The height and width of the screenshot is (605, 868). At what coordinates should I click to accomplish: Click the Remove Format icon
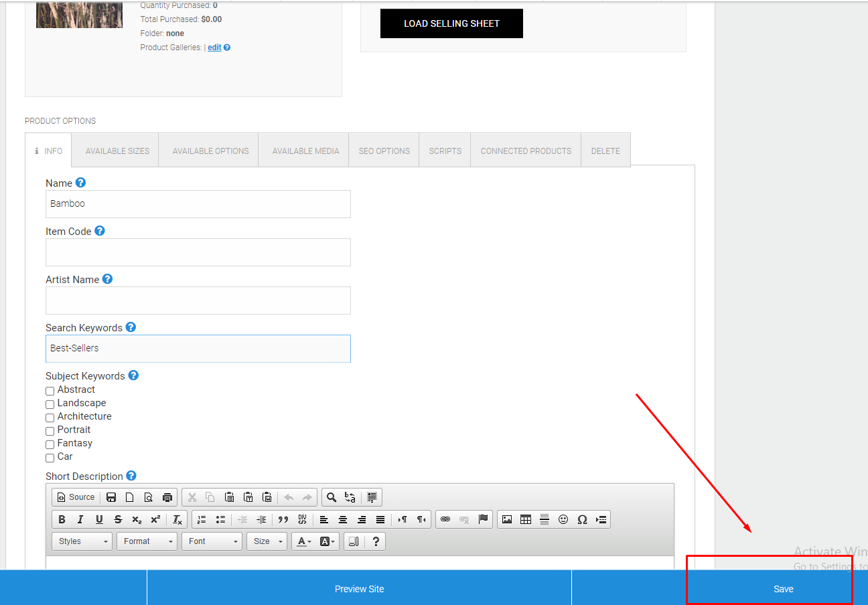pyautogui.click(x=177, y=519)
